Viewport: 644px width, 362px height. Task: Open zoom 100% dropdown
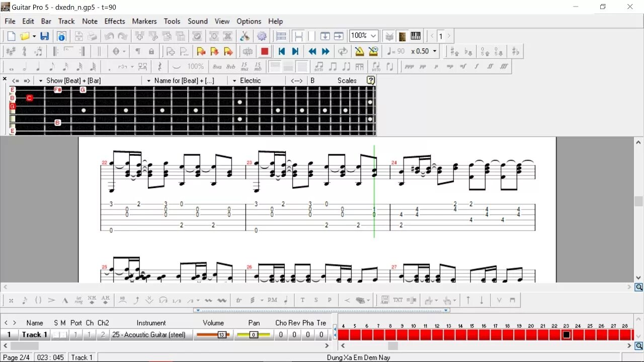coord(373,36)
